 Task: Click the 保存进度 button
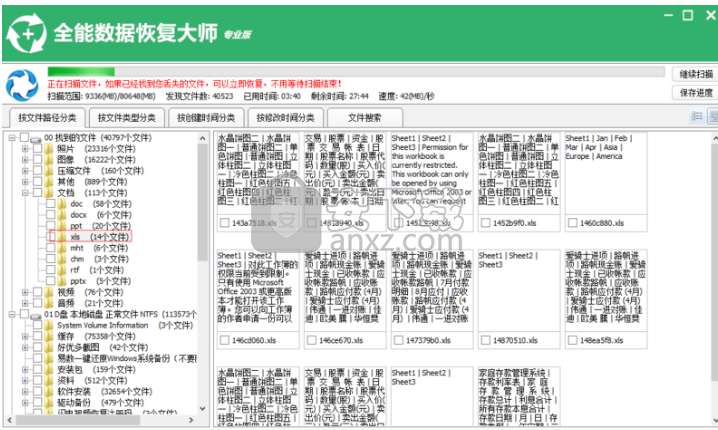pyautogui.click(x=696, y=93)
